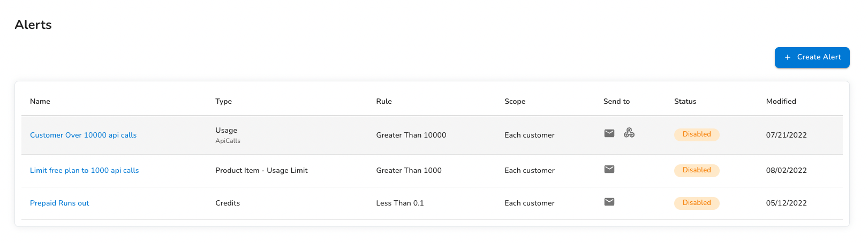Image resolution: width=868 pixels, height=243 pixels.
Task: Click the Send to column header
Action: point(616,102)
